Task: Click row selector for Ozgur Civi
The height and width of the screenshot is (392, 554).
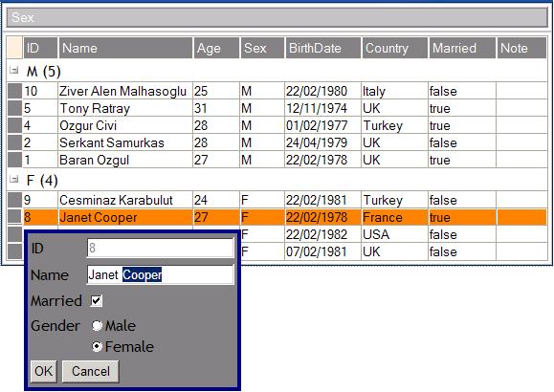Action: 15,125
